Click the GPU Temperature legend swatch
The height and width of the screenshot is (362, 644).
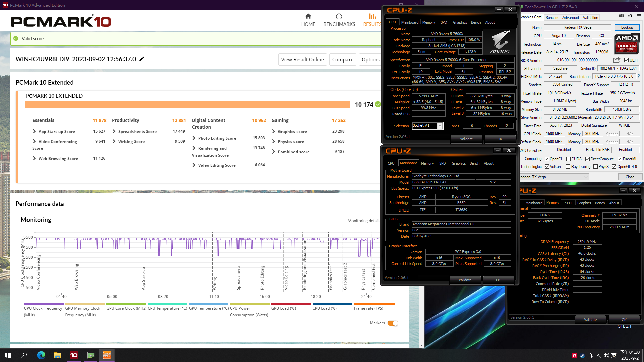coord(209,304)
